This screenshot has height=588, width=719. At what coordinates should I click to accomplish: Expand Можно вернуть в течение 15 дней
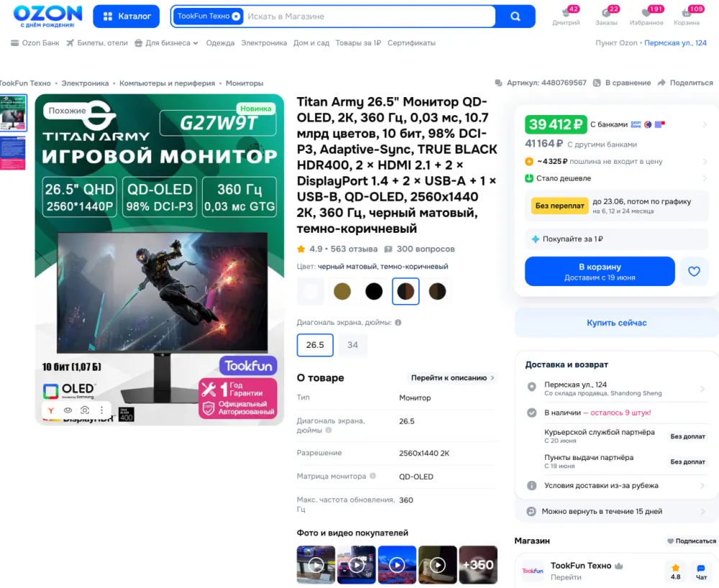pyautogui.click(x=616, y=511)
